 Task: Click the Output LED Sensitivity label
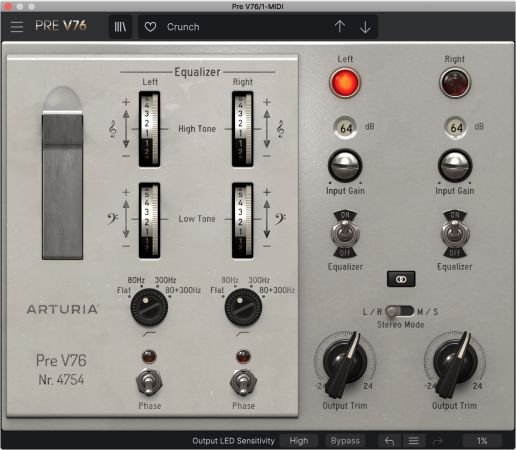click(x=233, y=441)
